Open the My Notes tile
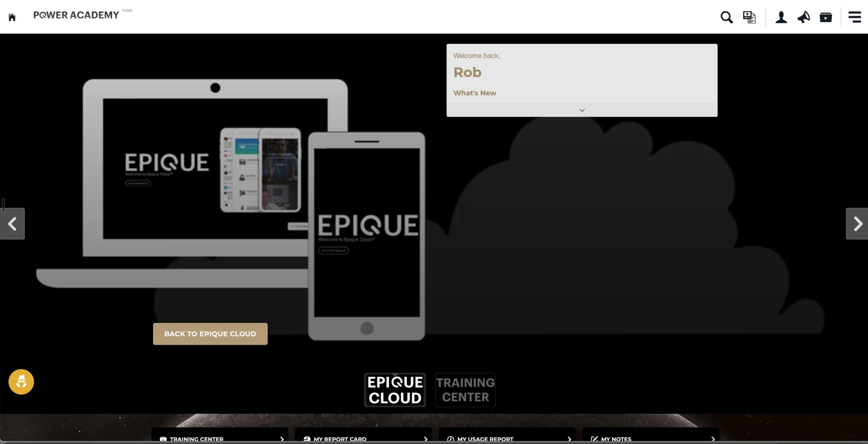868x444 pixels. click(x=651, y=436)
